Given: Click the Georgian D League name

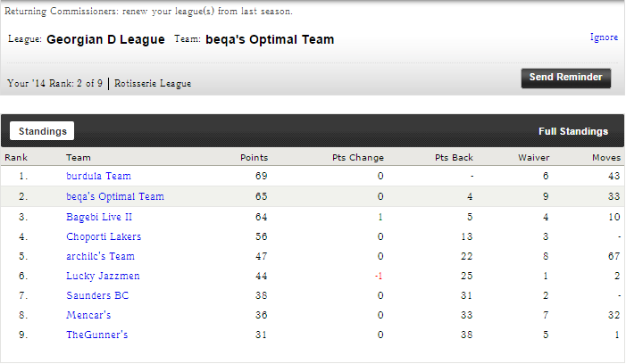Looking at the screenshot, I should pyautogui.click(x=105, y=39).
